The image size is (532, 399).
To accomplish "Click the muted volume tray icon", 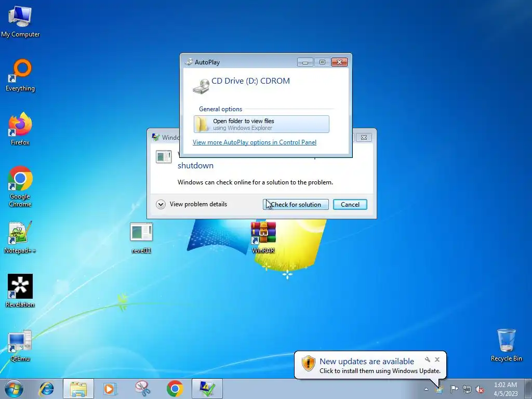I will (480, 389).
